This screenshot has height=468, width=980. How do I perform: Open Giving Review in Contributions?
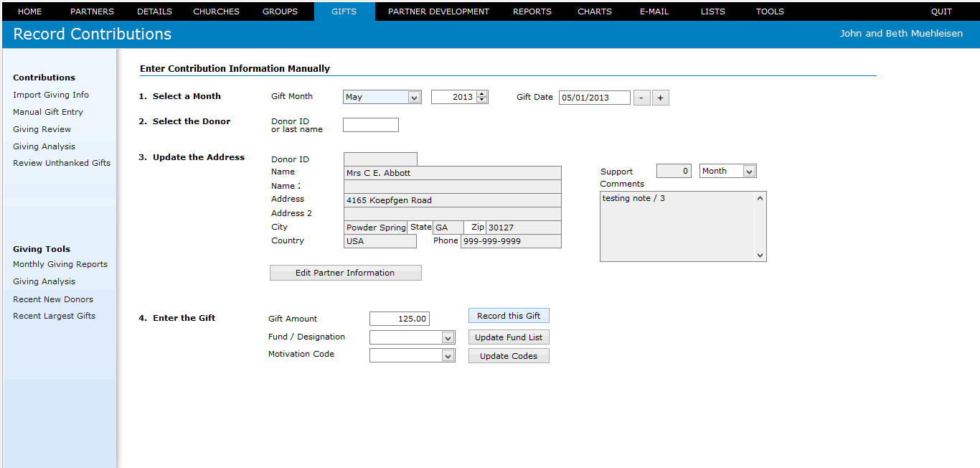click(42, 129)
